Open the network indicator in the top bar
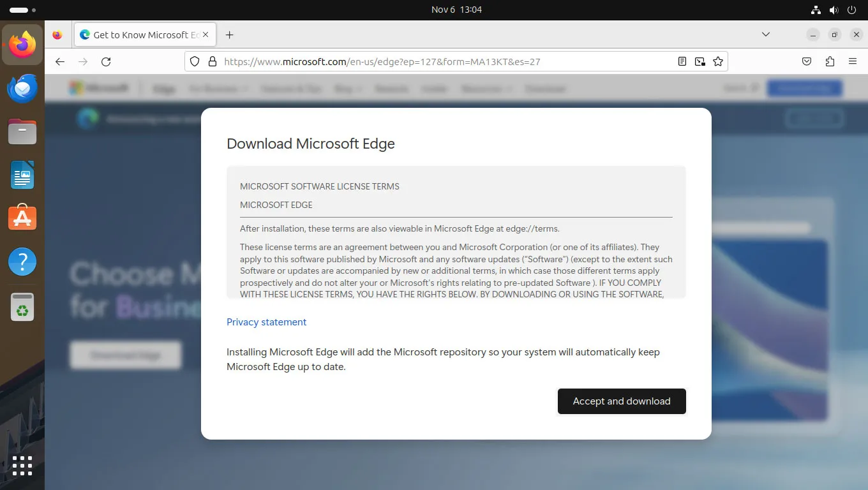Image resolution: width=868 pixels, height=490 pixels. point(816,10)
